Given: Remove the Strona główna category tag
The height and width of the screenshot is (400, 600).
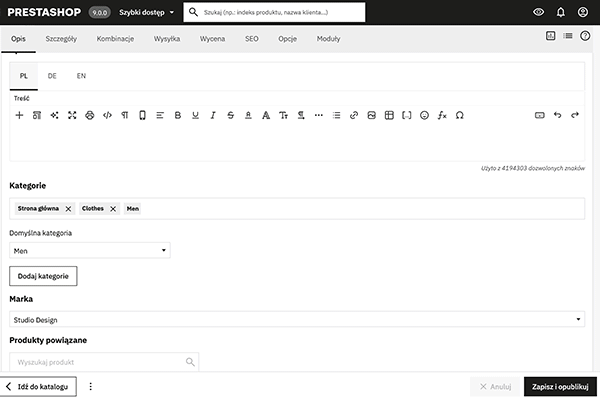Looking at the screenshot, I should coord(68,208).
